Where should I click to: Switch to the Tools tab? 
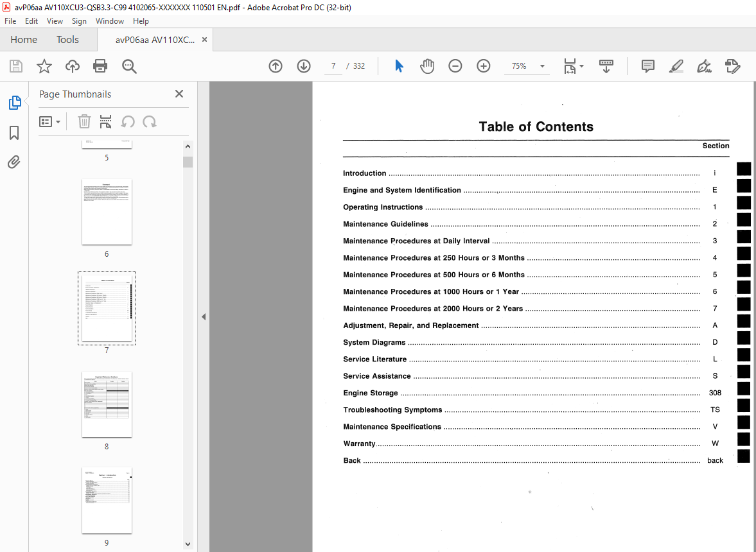pyautogui.click(x=67, y=40)
